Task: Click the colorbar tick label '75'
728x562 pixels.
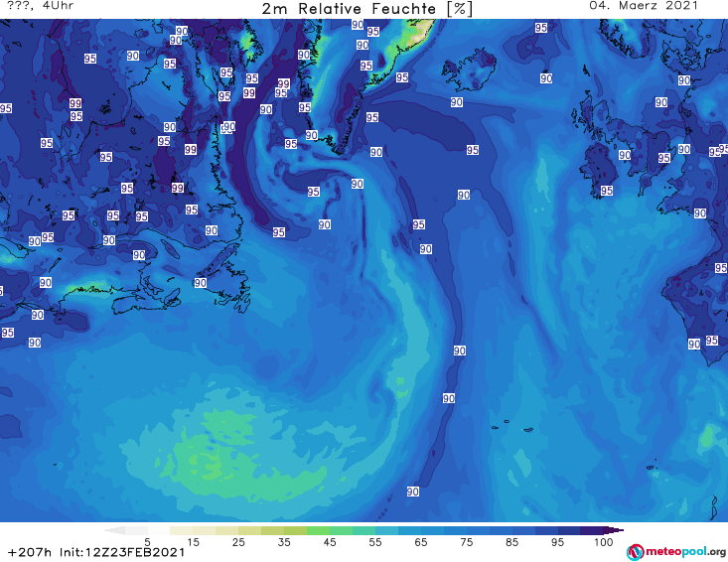Action: coord(466,542)
